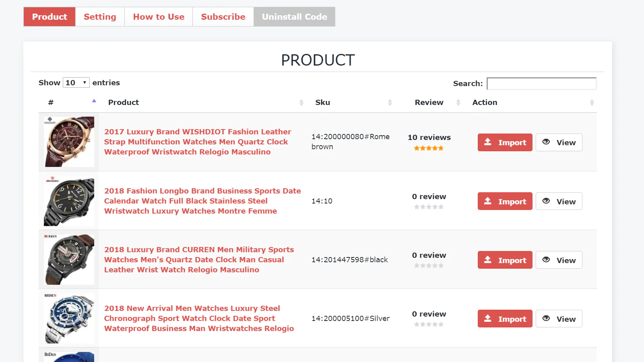
Task: Open the CURREN military watch thumbnail
Action: [69, 259]
